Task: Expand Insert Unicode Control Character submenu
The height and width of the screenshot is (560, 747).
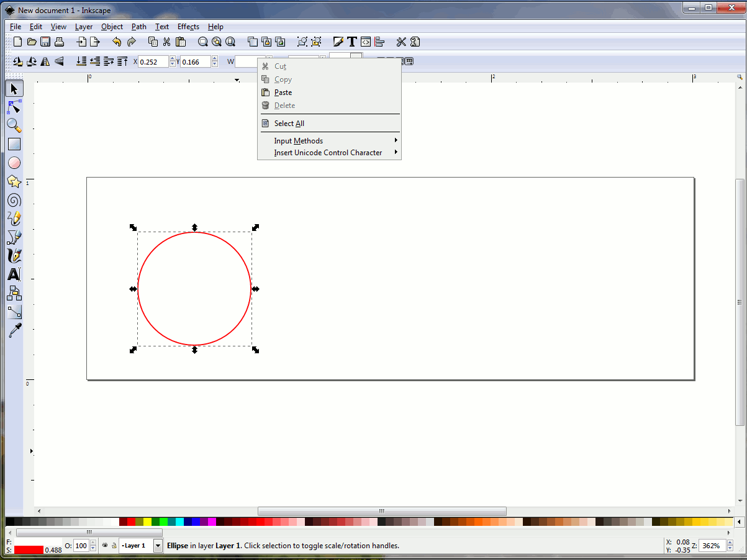Action: point(329,153)
